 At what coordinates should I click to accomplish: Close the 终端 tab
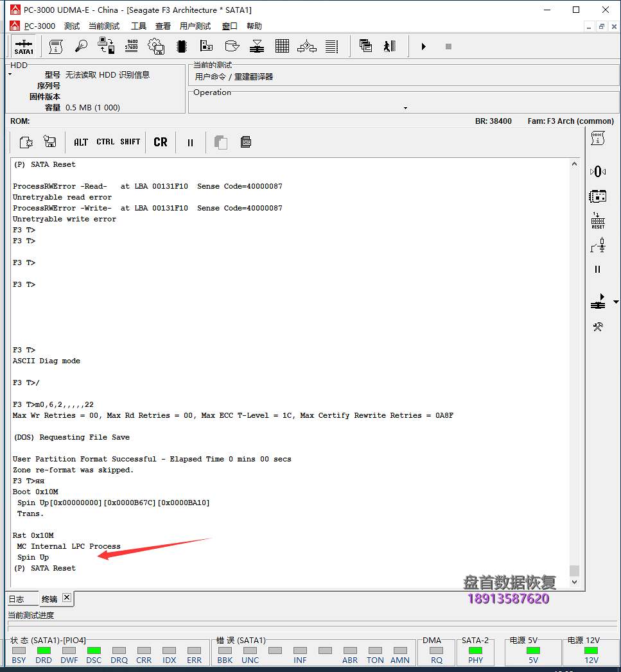coord(67,598)
